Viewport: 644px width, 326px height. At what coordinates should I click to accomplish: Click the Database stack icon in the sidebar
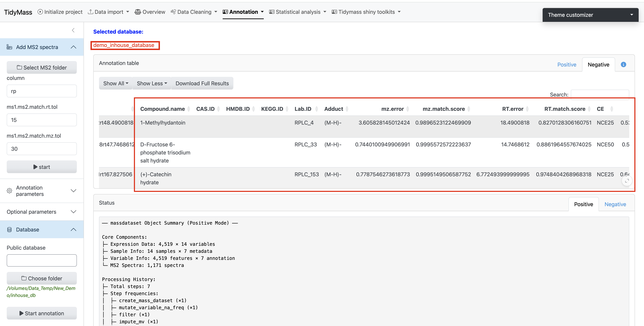(x=10, y=229)
